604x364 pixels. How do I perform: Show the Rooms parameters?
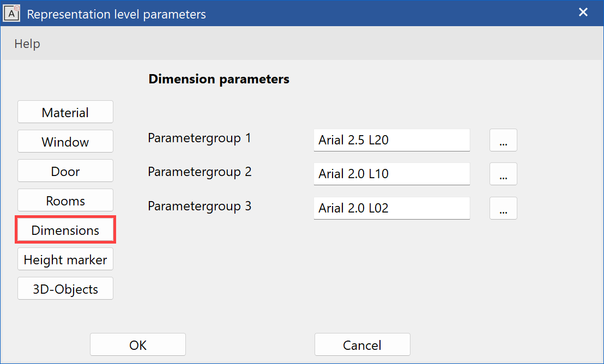pos(65,201)
